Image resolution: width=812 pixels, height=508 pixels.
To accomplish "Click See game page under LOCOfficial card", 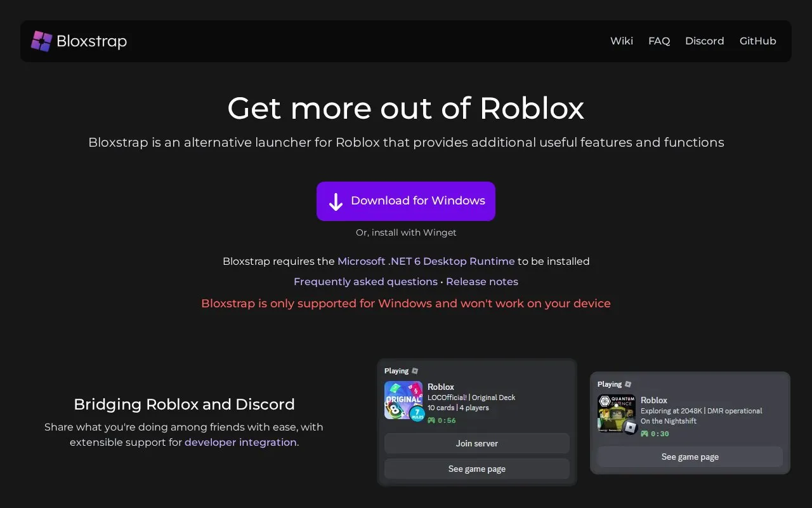I will (x=477, y=469).
